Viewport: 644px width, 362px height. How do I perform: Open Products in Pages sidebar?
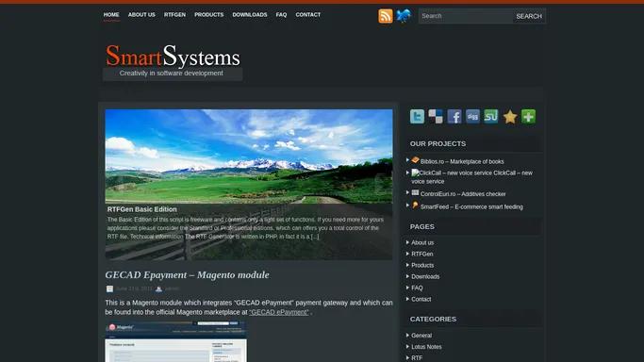click(422, 266)
